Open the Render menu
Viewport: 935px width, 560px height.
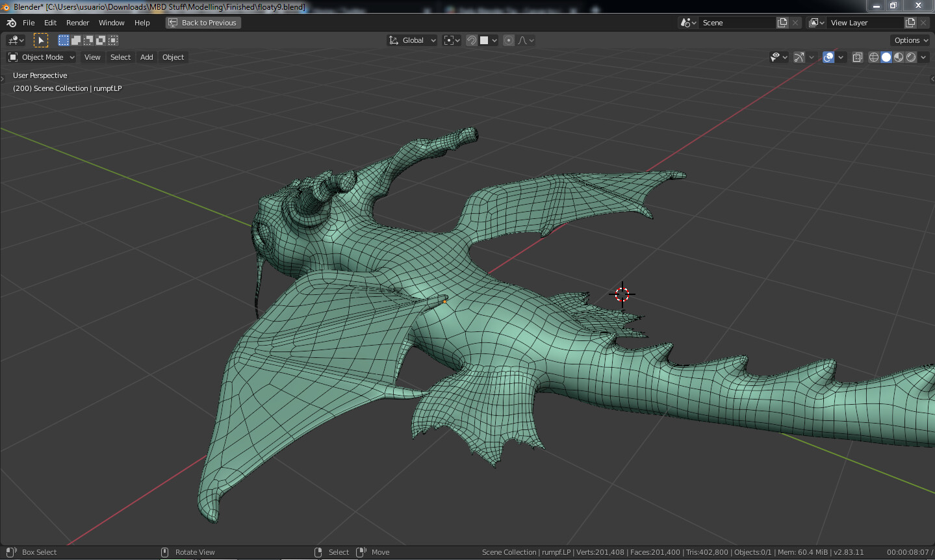pyautogui.click(x=77, y=23)
